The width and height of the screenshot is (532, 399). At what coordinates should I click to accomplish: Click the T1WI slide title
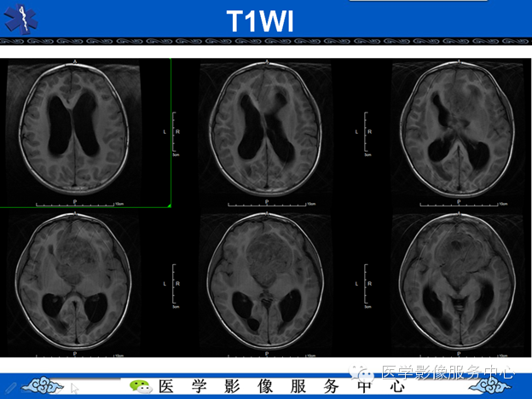pyautogui.click(x=260, y=21)
